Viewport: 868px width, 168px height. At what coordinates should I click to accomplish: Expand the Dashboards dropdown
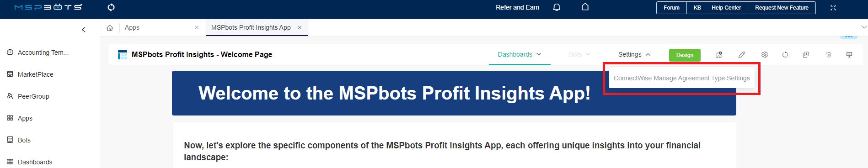point(520,54)
